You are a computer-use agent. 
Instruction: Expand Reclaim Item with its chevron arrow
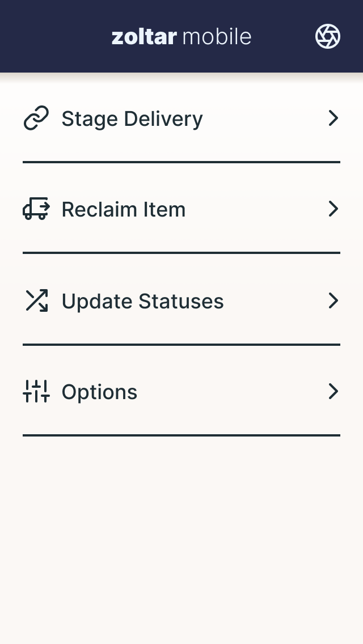pyautogui.click(x=334, y=209)
